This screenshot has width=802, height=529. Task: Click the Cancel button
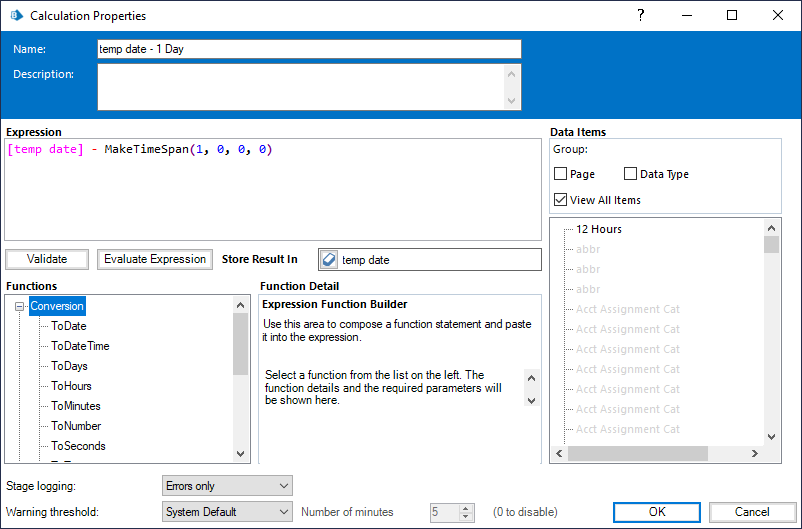point(752,512)
